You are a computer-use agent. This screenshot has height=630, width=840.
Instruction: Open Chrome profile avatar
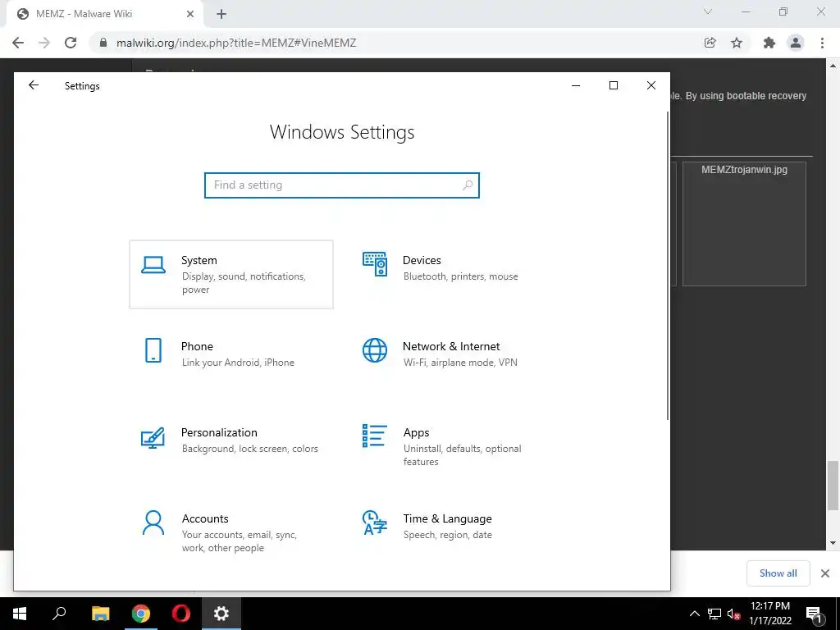[x=796, y=43]
